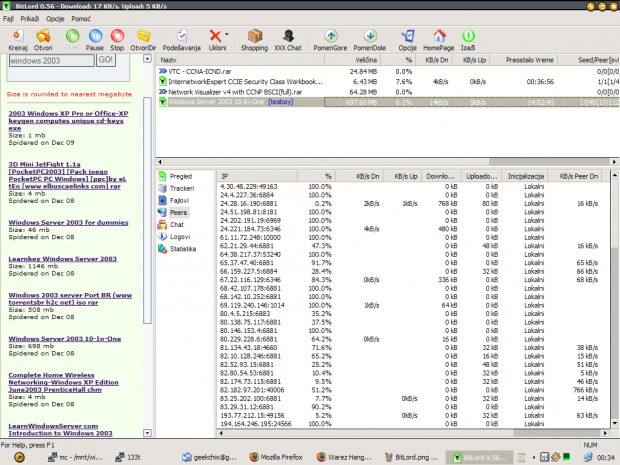Select the VTC - CCNA-ICND.rar torrent row
The width and height of the screenshot is (620, 465).
388,72
